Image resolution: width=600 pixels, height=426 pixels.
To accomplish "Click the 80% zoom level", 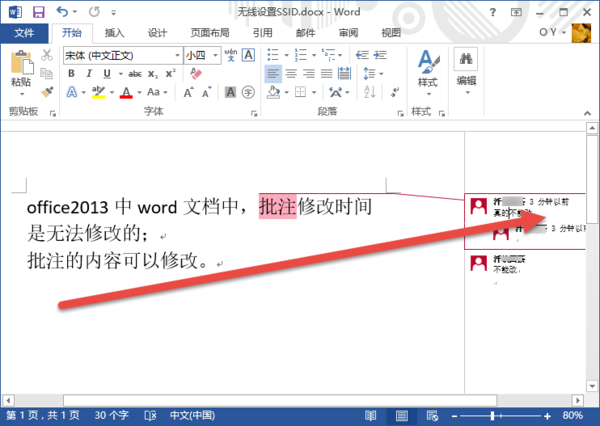I will point(573,415).
